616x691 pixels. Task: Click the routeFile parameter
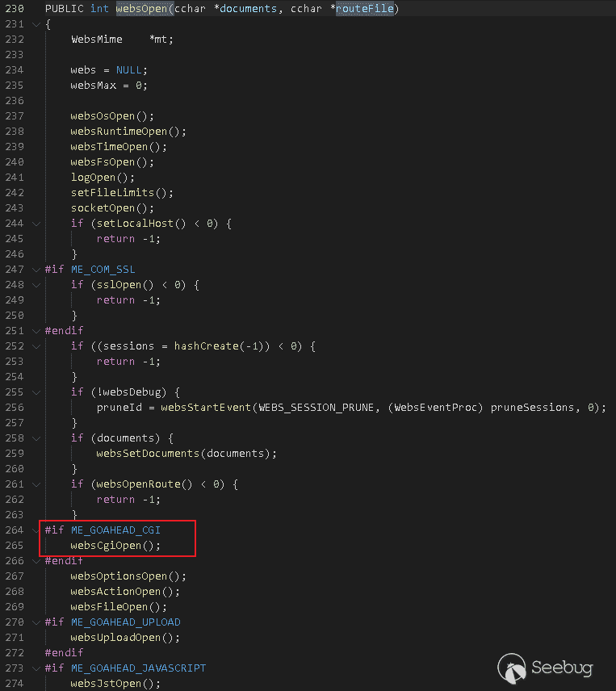pyautogui.click(x=365, y=9)
